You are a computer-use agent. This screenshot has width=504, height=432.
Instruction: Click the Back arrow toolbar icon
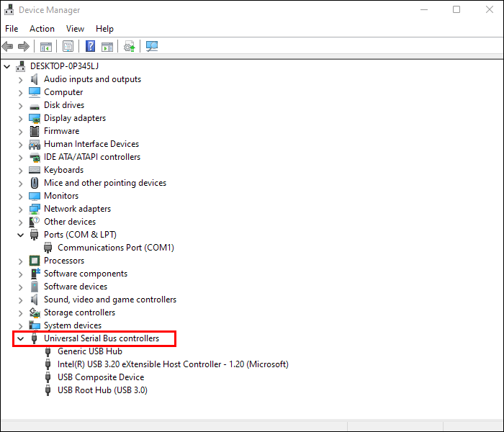click(x=8, y=47)
